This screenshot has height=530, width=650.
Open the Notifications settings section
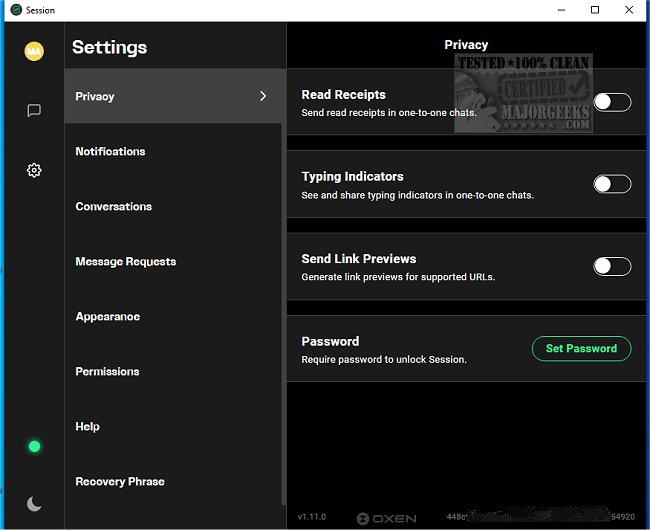click(110, 152)
